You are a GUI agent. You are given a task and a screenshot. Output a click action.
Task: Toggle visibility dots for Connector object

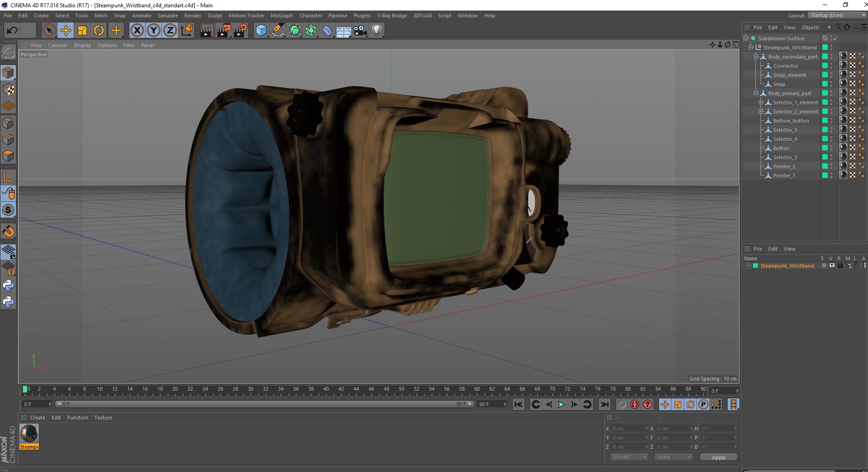point(831,66)
